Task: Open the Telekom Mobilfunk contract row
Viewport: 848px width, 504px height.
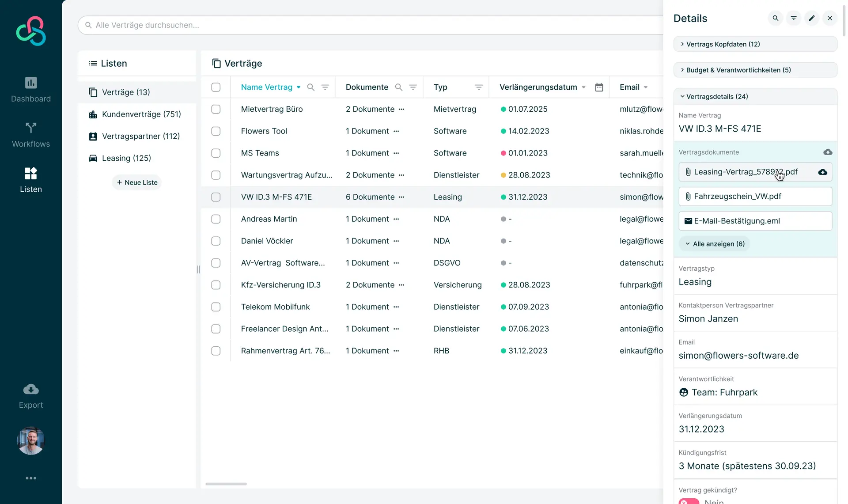Action: 432,307
